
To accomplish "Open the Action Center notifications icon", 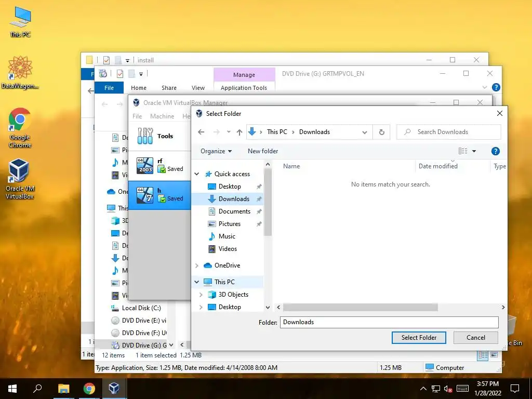I will coord(515,389).
